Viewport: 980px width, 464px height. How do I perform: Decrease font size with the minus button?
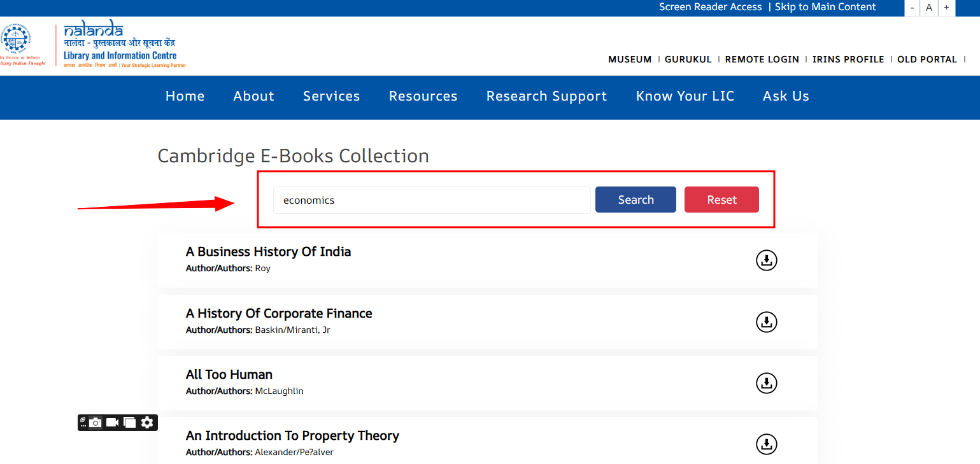(913, 8)
